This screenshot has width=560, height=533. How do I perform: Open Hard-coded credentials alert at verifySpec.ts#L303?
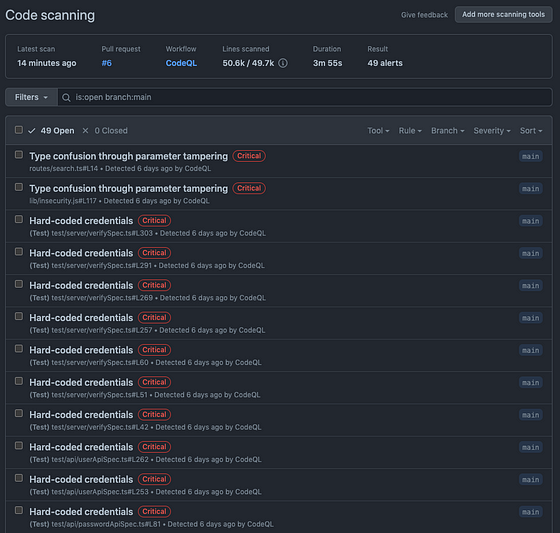(x=81, y=221)
